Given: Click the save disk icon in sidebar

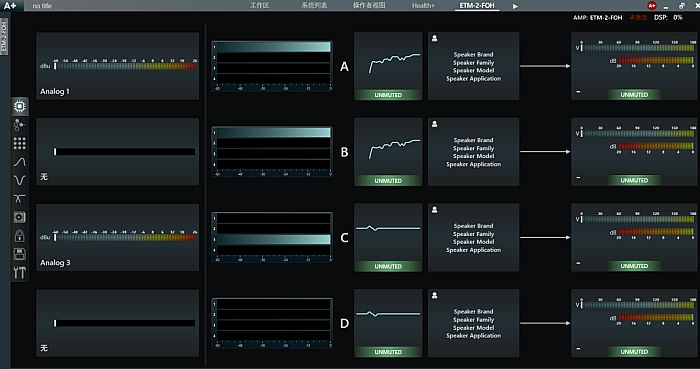Looking at the screenshot, I should 20,254.
